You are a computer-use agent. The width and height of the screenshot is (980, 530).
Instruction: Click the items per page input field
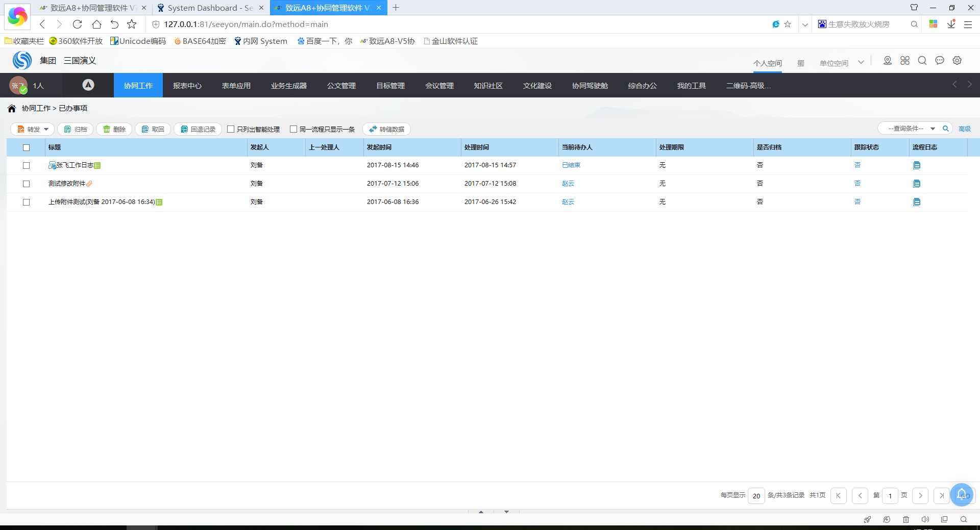(x=756, y=496)
